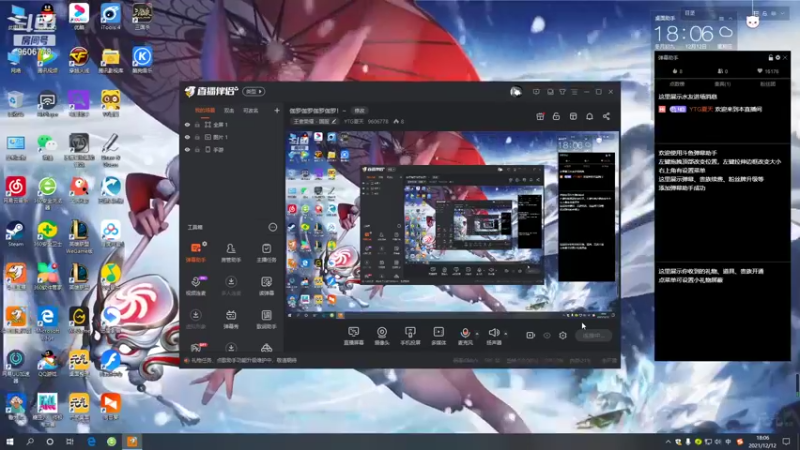This screenshot has width=800, height=450.
Task: Open settings gear in the 弹幕助手 window
Action: (x=778, y=58)
